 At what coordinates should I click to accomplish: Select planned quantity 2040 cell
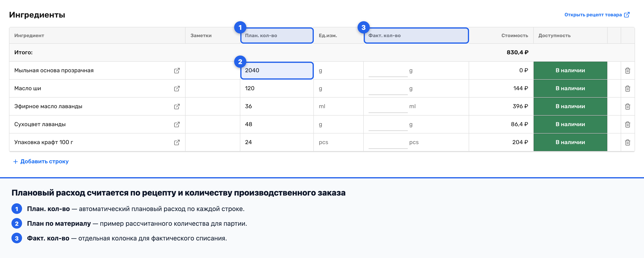tap(277, 70)
